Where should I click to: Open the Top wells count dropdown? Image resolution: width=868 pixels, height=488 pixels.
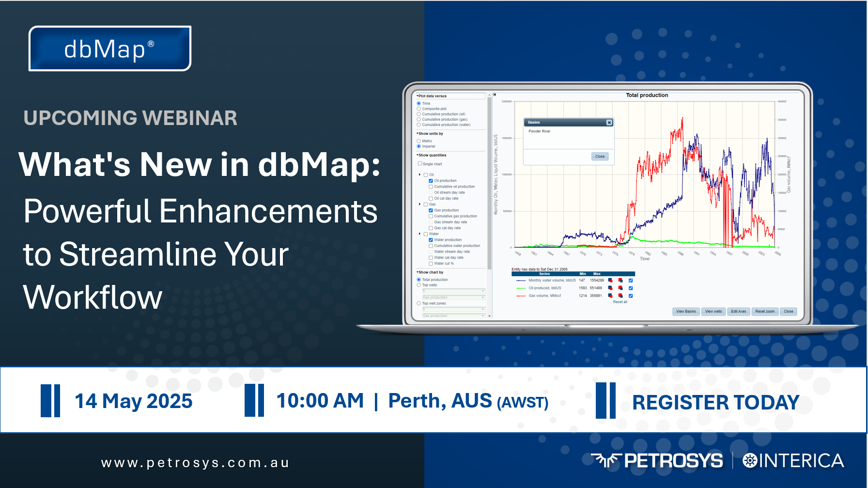(x=453, y=291)
